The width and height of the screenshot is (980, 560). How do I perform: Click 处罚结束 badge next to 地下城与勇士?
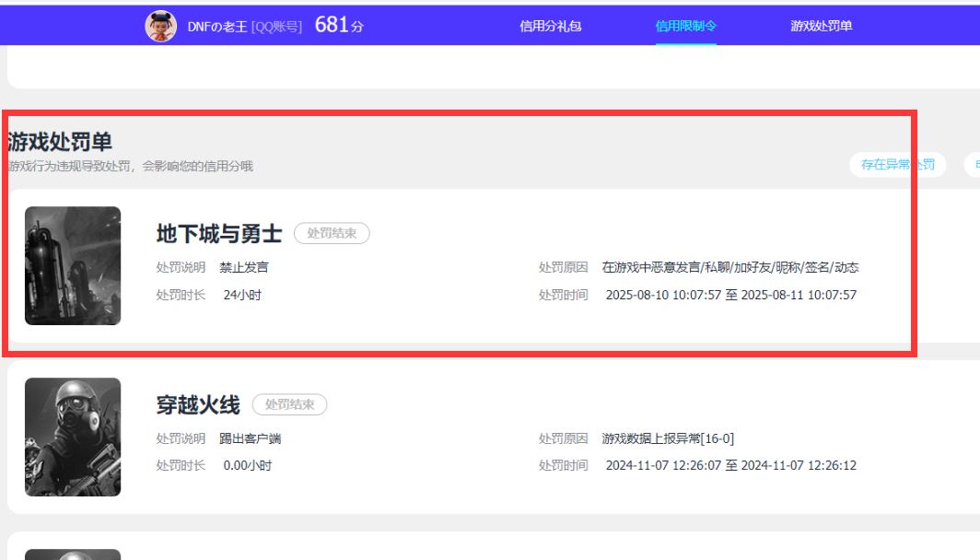[x=332, y=234]
